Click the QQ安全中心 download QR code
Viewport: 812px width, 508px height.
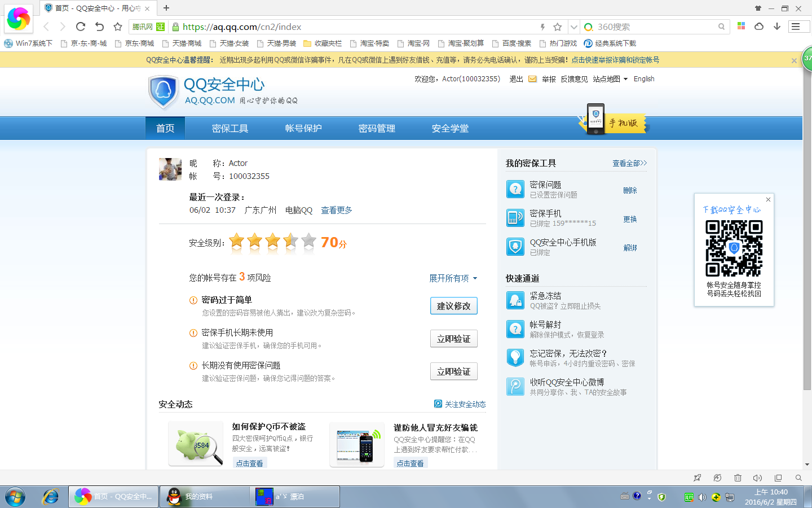(x=734, y=248)
